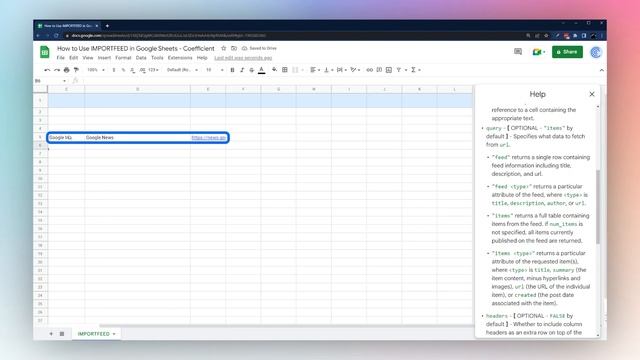This screenshot has width=640, height=360.
Task: Click the add sheet plus button
Action: point(51,334)
